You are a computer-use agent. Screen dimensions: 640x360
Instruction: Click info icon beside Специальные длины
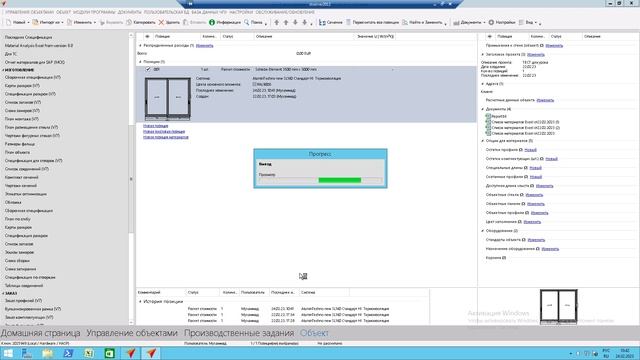526,168
